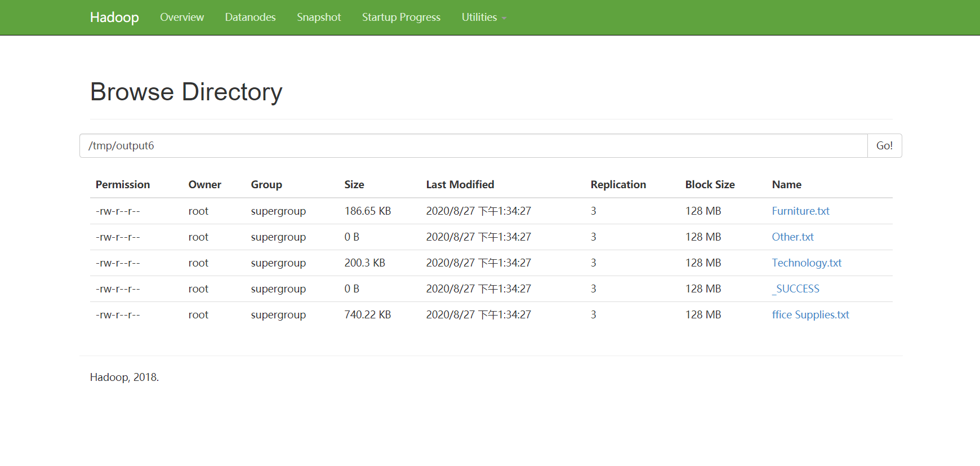Open the _SUCCESS file link

click(795, 289)
